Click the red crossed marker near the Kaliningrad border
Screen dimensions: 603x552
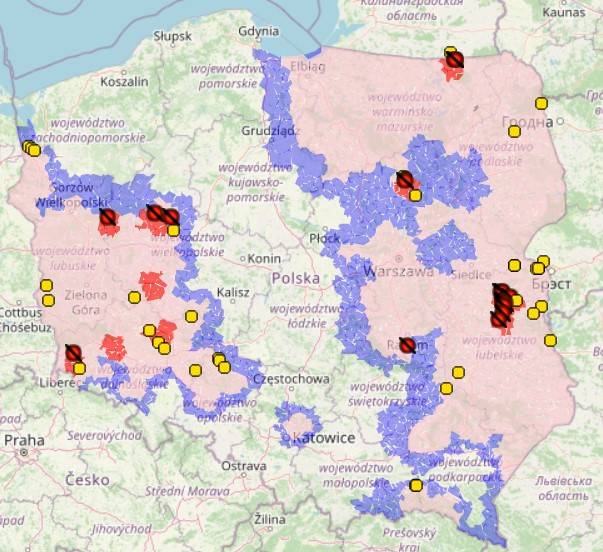(455, 60)
